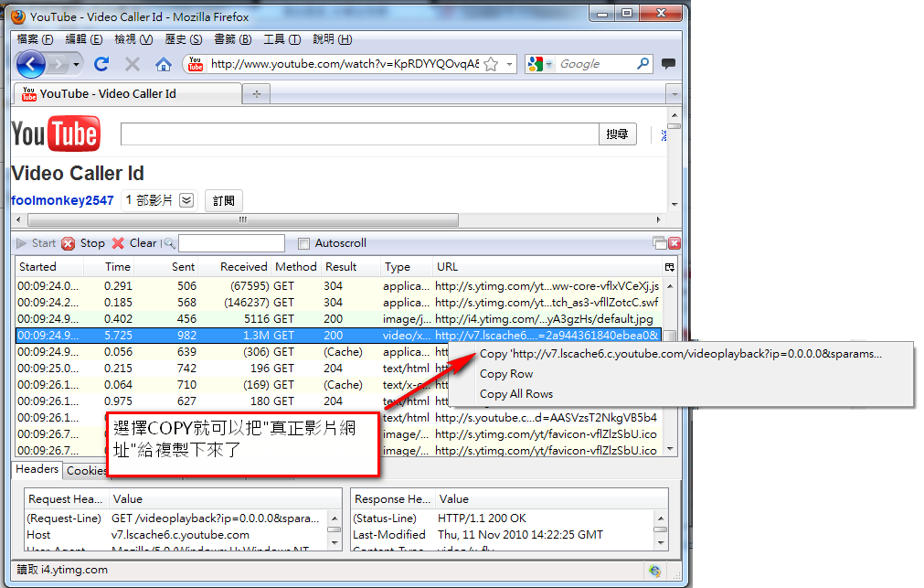The width and height of the screenshot is (924, 588).
Task: Expand the 1 部影片 video list dropdown
Action: pos(186,200)
